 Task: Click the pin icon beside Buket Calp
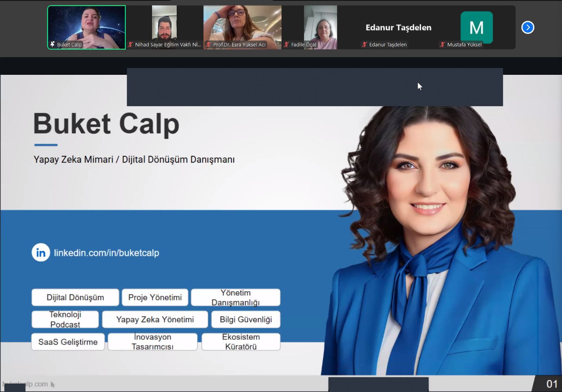click(53, 44)
